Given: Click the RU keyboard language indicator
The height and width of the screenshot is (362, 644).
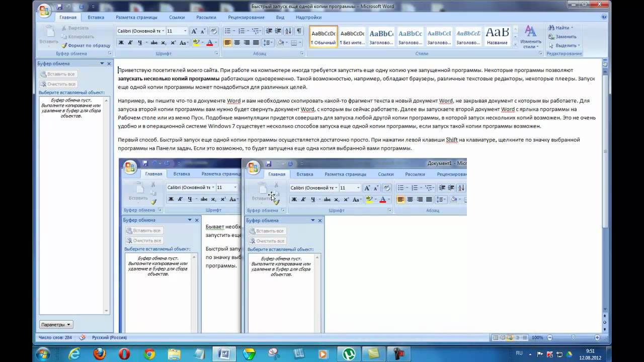Looking at the screenshot, I should point(519,353).
